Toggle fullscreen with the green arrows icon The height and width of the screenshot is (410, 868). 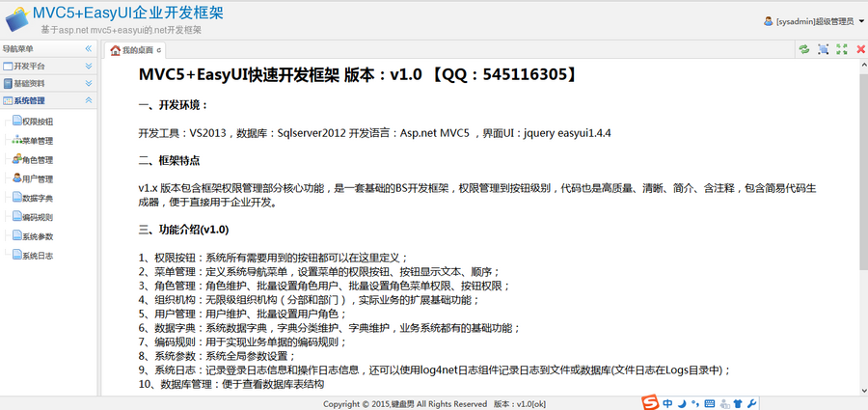pos(842,49)
